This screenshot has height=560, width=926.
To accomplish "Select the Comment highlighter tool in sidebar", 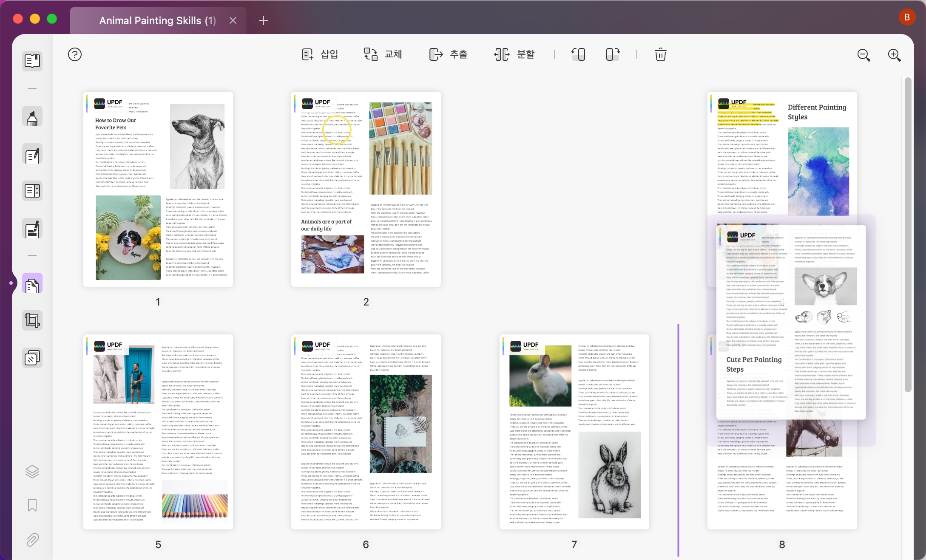I will (32, 116).
